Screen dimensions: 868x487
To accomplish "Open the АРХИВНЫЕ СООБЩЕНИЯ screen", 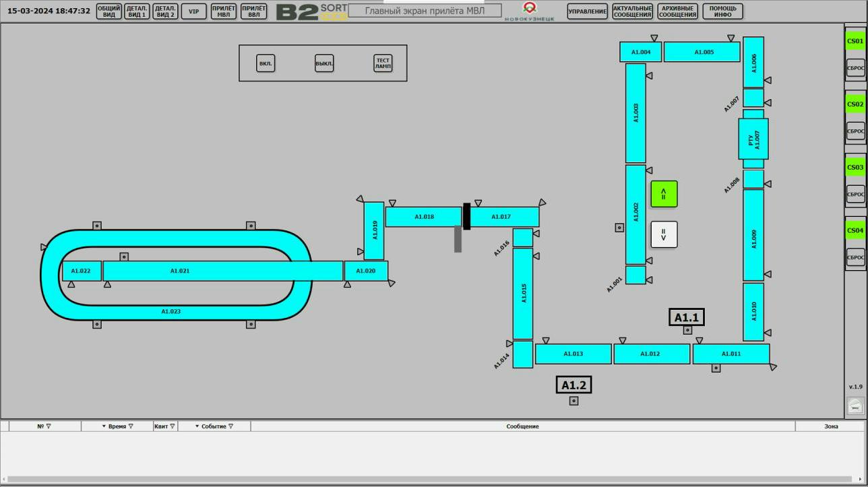I will 677,11.
